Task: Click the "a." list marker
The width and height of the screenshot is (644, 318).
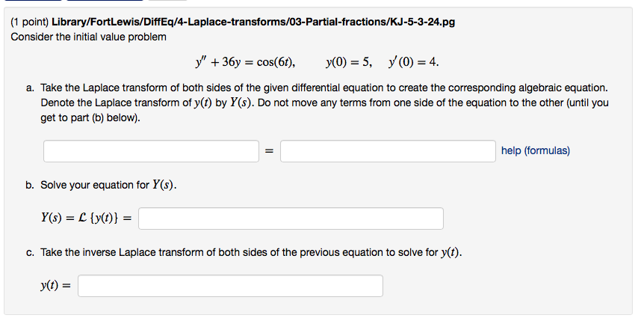Action: 30,88
